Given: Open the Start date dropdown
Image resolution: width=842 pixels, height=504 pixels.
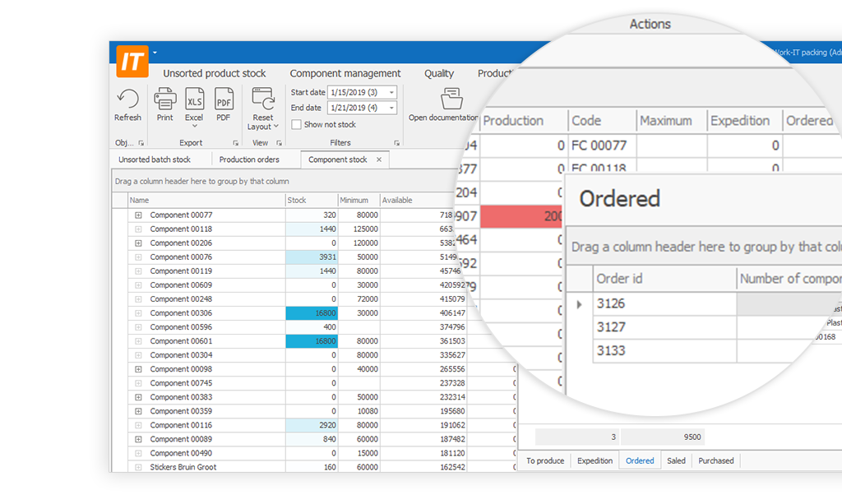Looking at the screenshot, I should point(392,92).
